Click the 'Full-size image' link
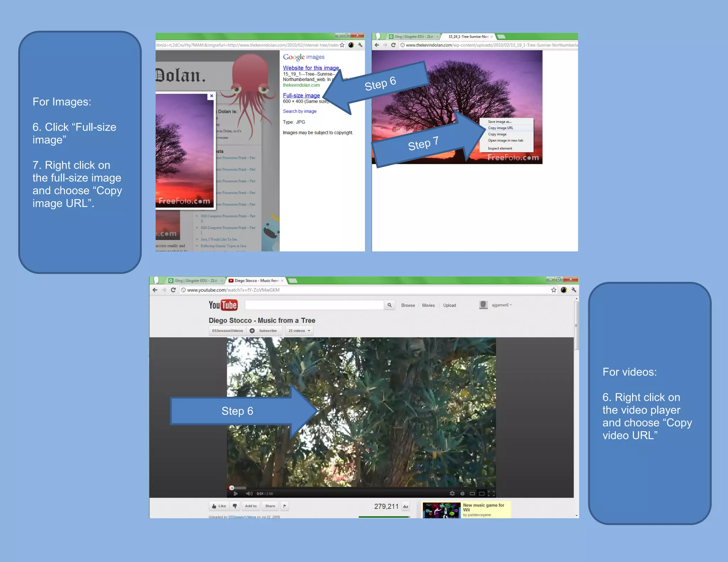 301,95
